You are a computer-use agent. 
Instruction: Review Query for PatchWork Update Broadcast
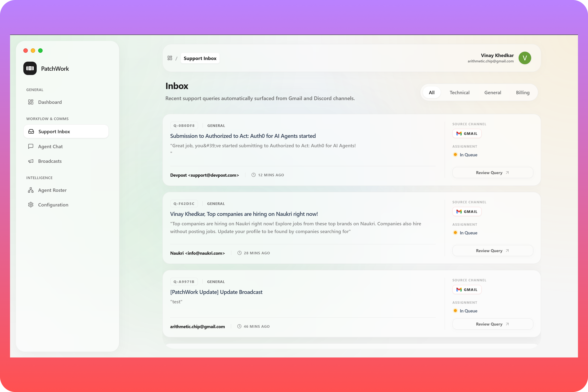[x=493, y=324]
